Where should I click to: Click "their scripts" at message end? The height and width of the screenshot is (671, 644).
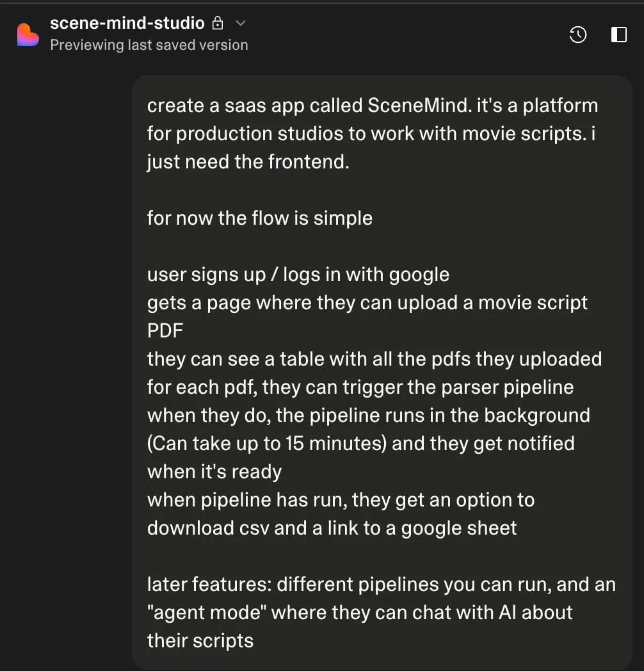coord(200,641)
